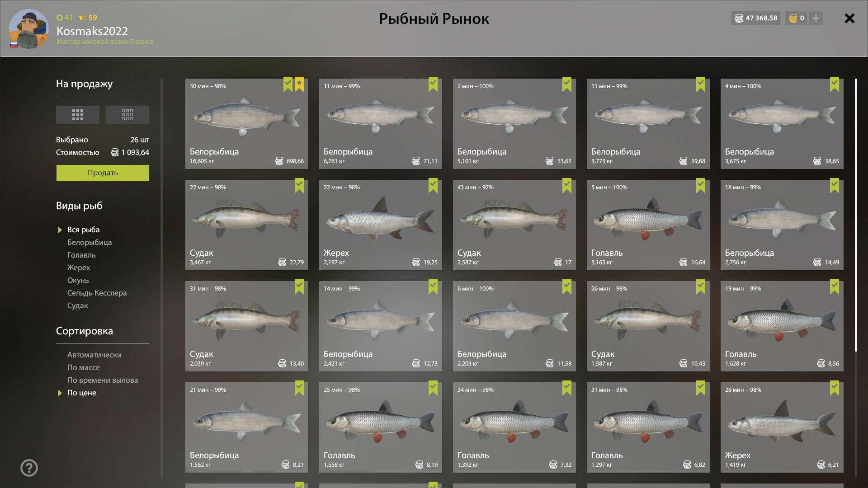Filter fish list by Сельдь Кесслера
This screenshot has width=868, height=488.
coord(97,293)
